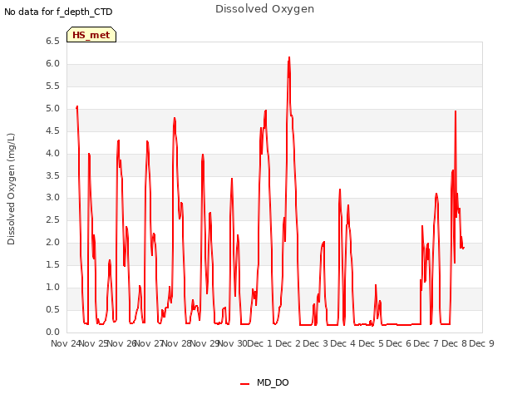Click the 6.0 y-axis tick label
The width and height of the screenshot is (532, 399).
point(52,64)
